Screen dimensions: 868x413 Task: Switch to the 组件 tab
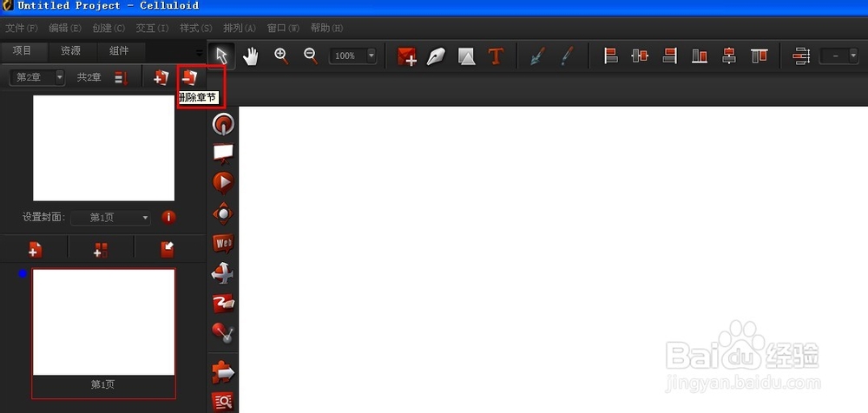point(119,51)
